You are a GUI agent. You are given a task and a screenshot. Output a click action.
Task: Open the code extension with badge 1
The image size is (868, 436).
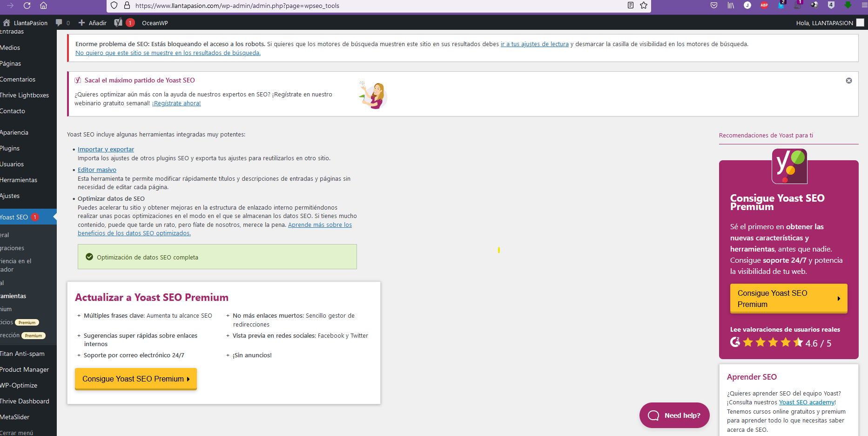point(798,5)
